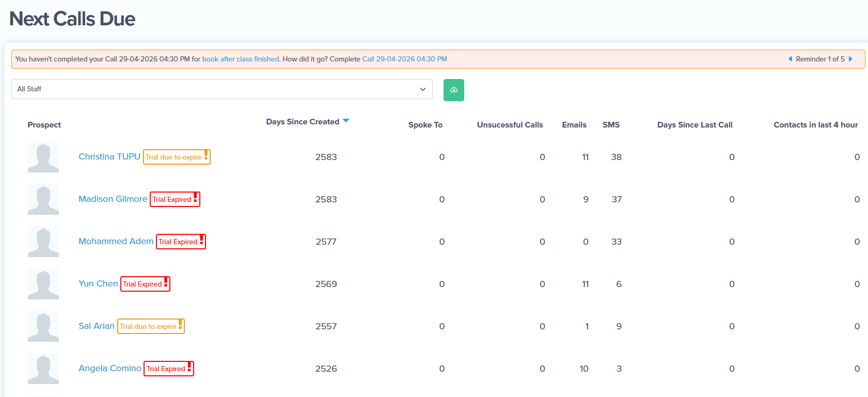868x397 pixels.
Task: Click the Prospect column header
Action: click(x=44, y=125)
